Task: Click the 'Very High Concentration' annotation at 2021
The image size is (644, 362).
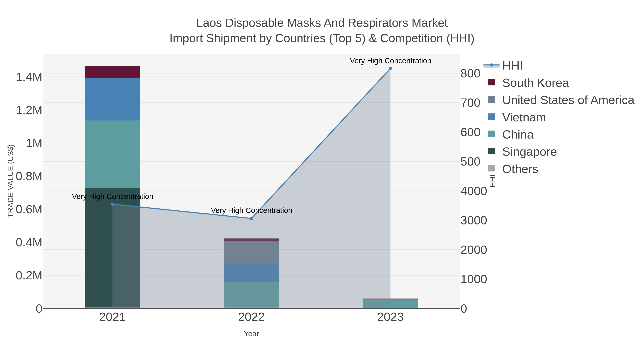Action: (113, 196)
